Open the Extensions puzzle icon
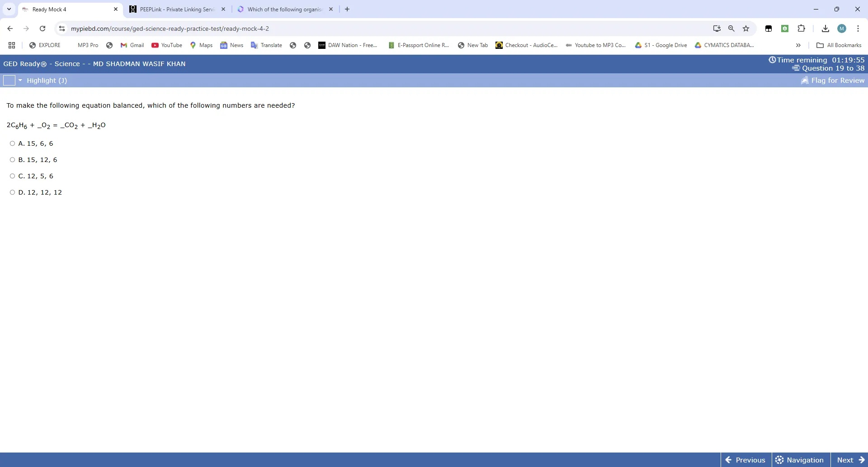 [801, 29]
